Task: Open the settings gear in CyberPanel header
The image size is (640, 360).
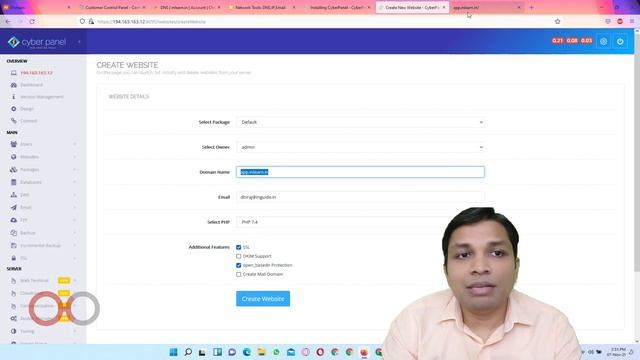Action: pyautogui.click(x=603, y=41)
